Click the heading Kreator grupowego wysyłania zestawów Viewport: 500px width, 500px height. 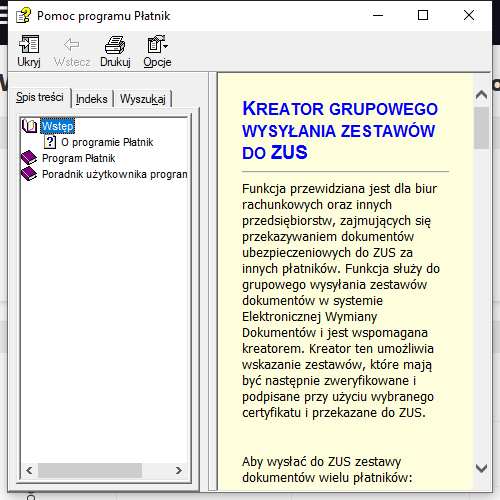coord(340,131)
